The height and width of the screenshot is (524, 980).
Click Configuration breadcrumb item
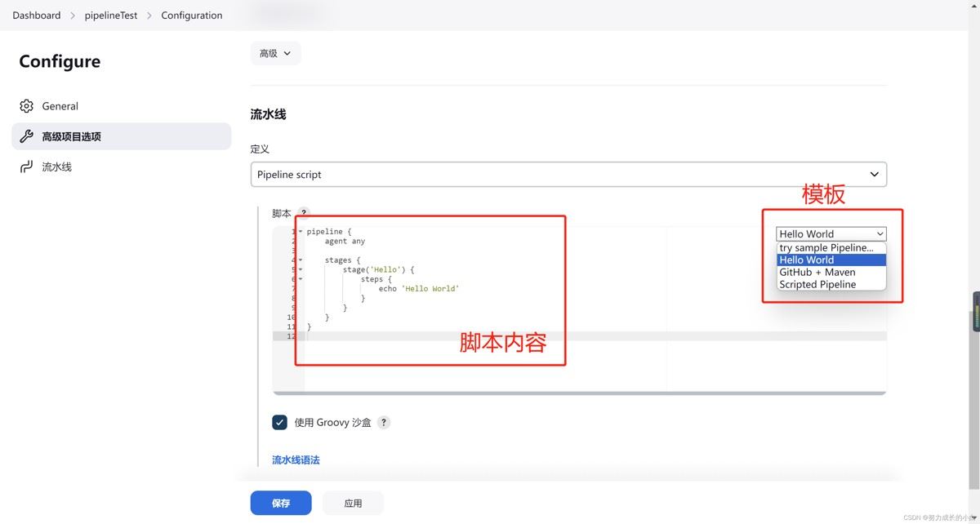pyautogui.click(x=192, y=16)
